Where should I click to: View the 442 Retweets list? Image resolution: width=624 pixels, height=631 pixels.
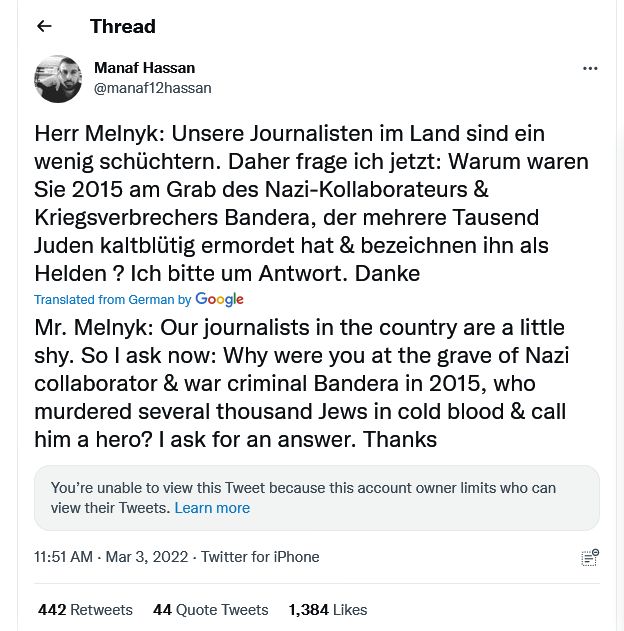coord(85,609)
